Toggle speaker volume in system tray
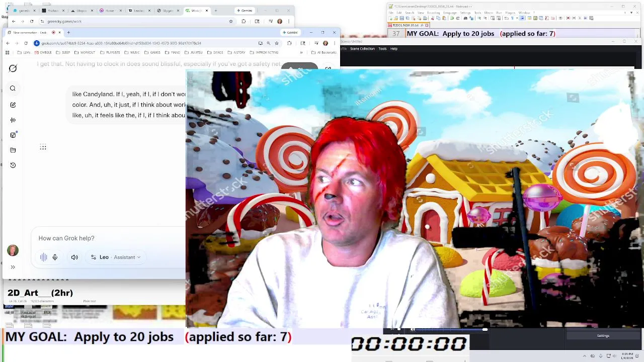The image size is (644, 362). pos(614,356)
